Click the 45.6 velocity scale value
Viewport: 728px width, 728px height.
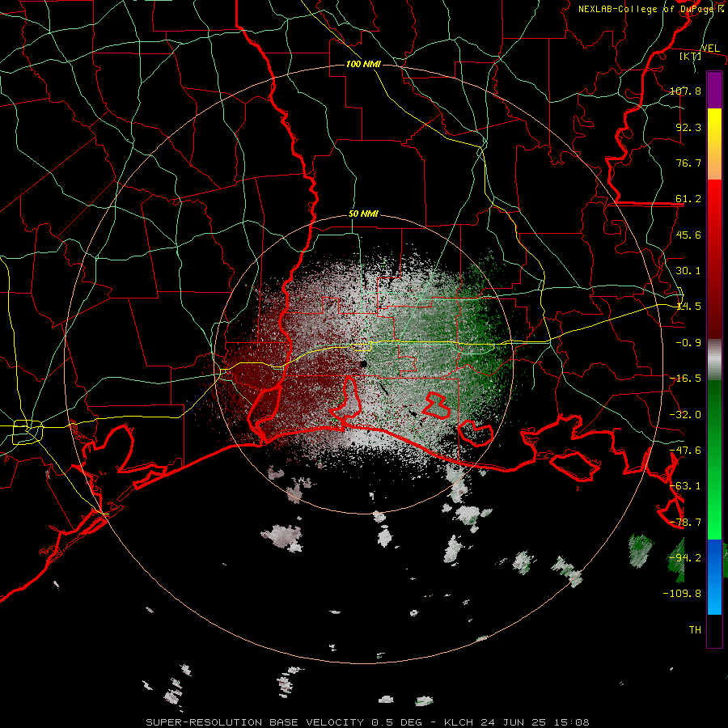(688, 235)
